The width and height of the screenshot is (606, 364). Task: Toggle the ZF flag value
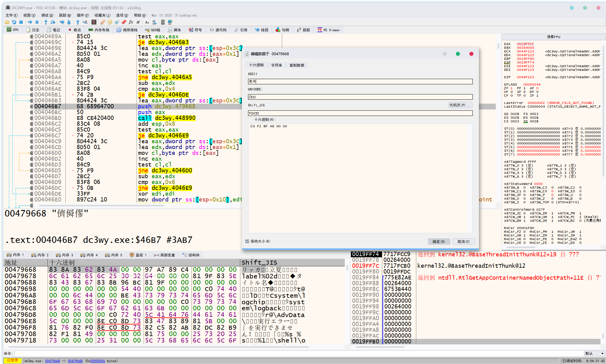click(x=511, y=88)
